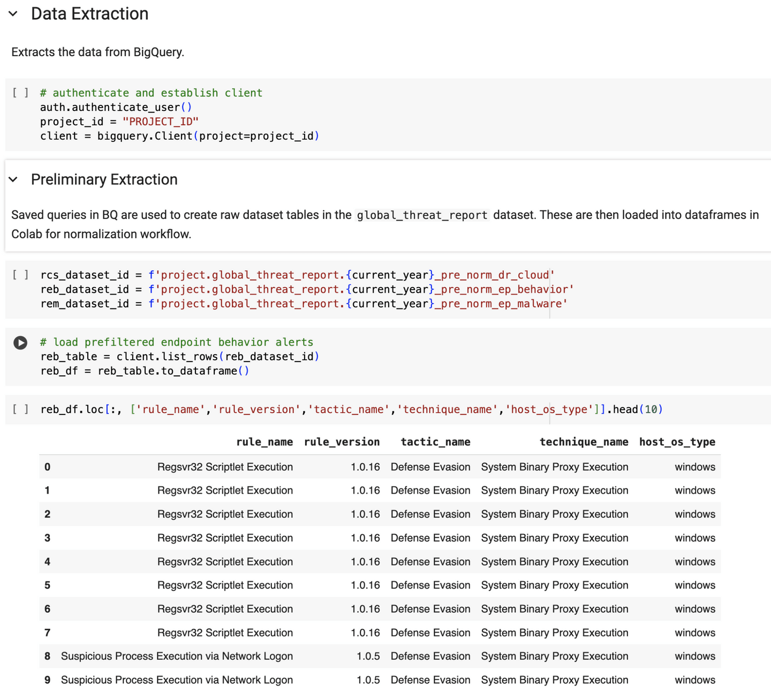
Task: Click the Data Extraction heading text
Action: 89,14
